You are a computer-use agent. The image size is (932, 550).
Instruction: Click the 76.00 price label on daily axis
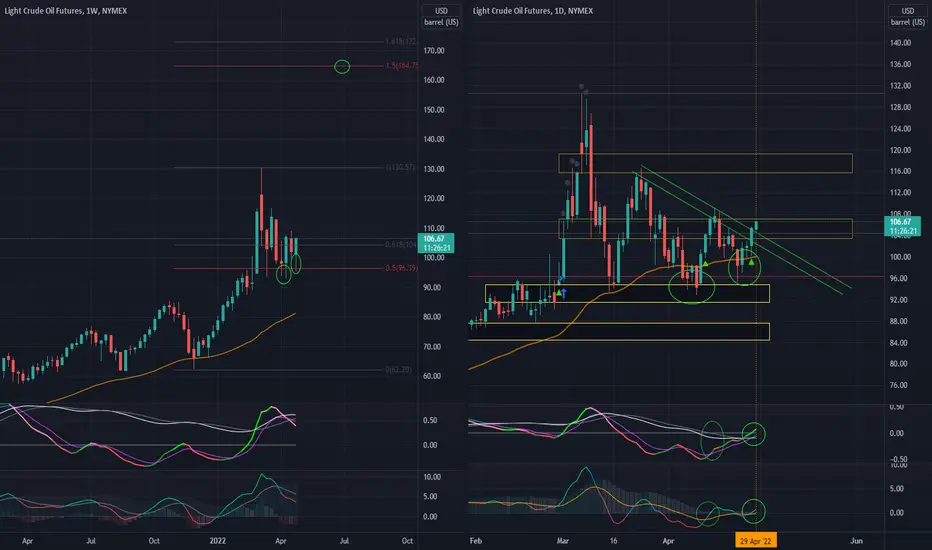tap(899, 385)
